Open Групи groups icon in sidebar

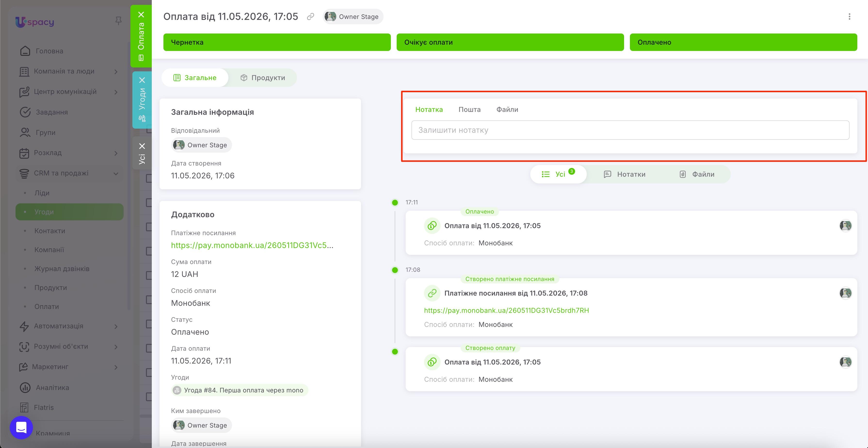point(25,132)
